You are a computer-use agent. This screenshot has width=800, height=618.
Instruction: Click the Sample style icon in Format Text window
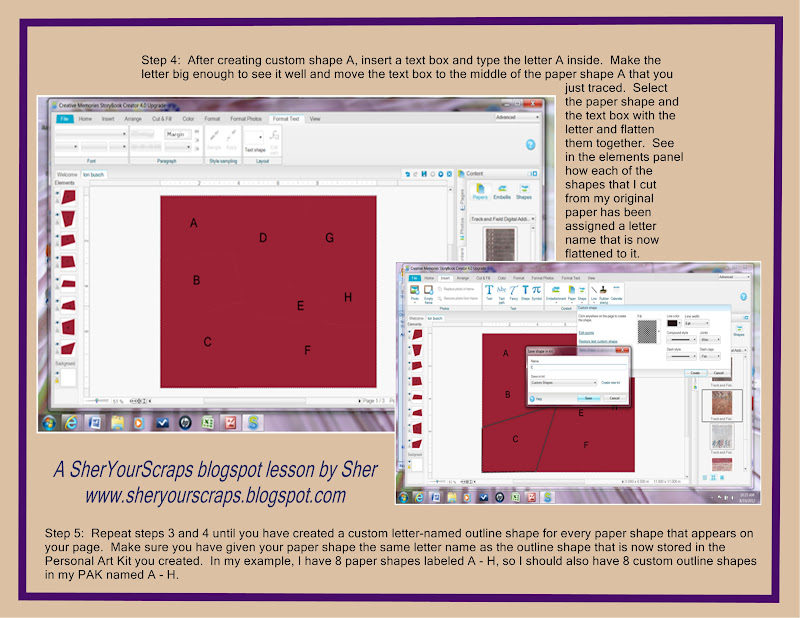[214, 136]
